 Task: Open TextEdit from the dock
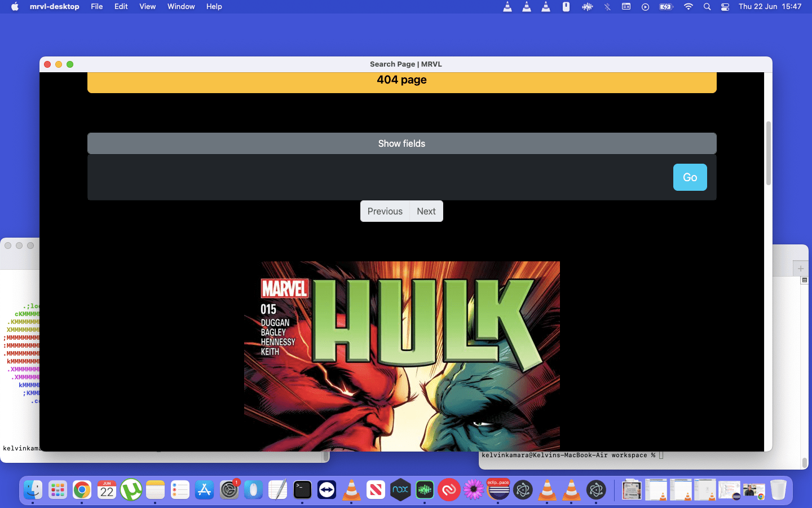pos(277,490)
